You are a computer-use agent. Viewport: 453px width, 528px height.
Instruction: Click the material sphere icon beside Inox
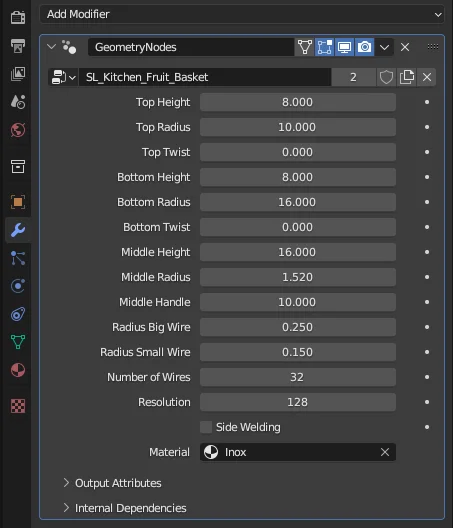pos(211,452)
